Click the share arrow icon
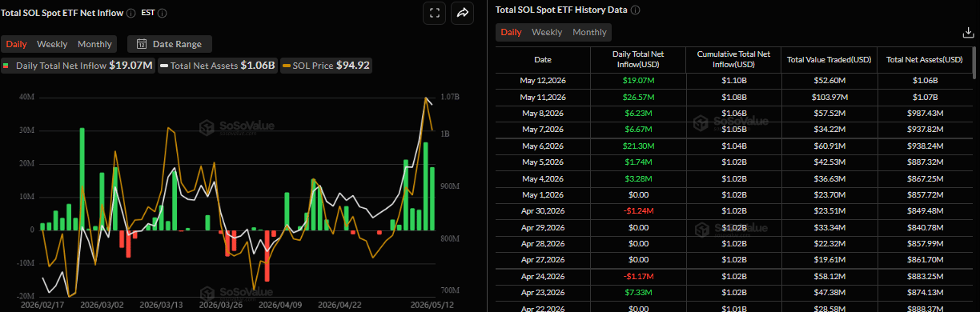The image size is (980, 312). coord(463,12)
